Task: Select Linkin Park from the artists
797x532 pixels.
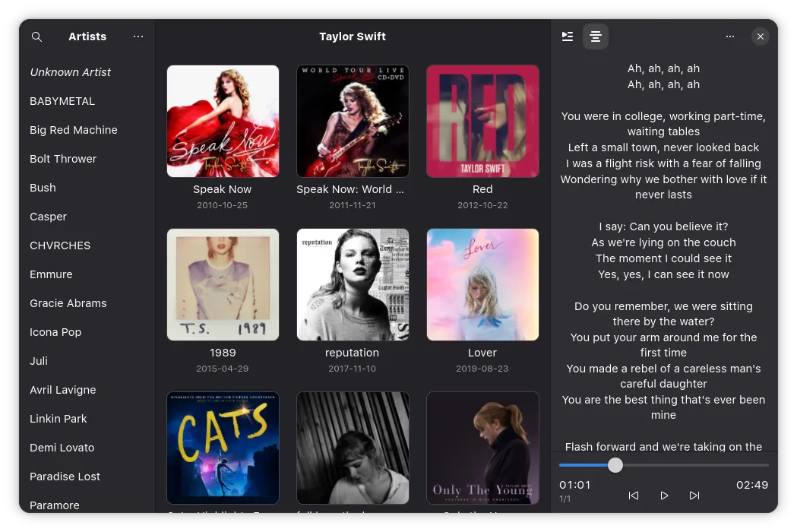Action: point(59,419)
